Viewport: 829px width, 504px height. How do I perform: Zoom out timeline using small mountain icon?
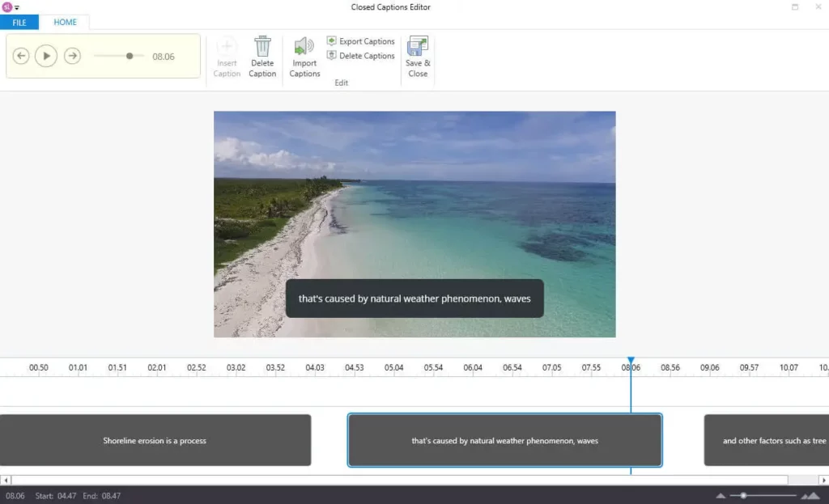721,496
